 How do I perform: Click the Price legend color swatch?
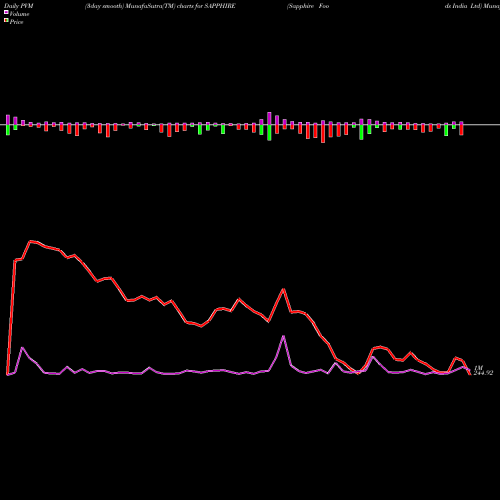point(6,21)
